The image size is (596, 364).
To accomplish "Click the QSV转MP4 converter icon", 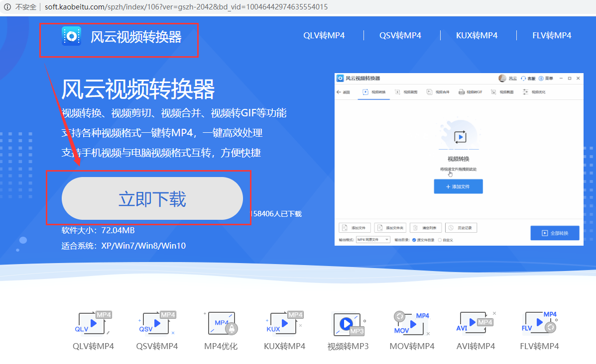I will pyautogui.click(x=157, y=324).
